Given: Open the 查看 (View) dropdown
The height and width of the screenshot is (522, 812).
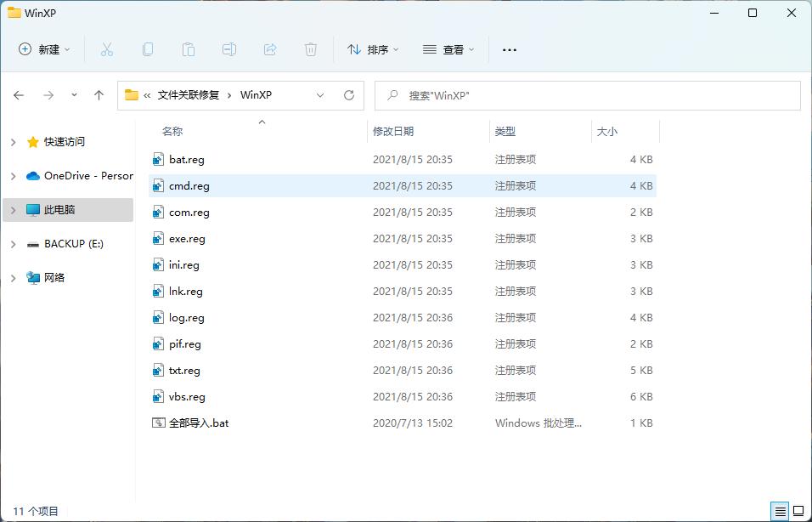Looking at the screenshot, I should [x=449, y=49].
